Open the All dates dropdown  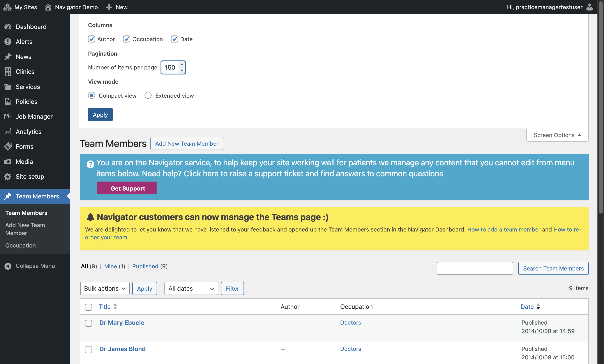pyautogui.click(x=191, y=288)
